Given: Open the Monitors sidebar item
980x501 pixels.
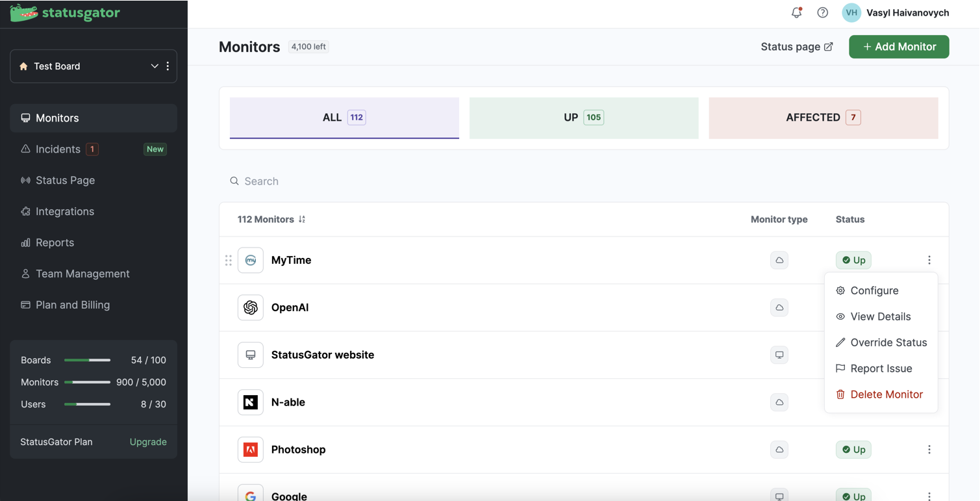Looking at the screenshot, I should coord(94,118).
